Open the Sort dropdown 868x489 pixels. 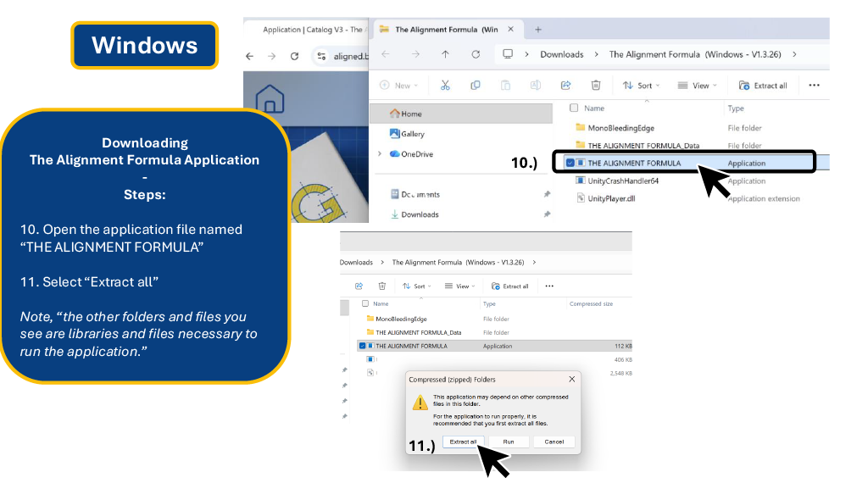[x=643, y=86]
